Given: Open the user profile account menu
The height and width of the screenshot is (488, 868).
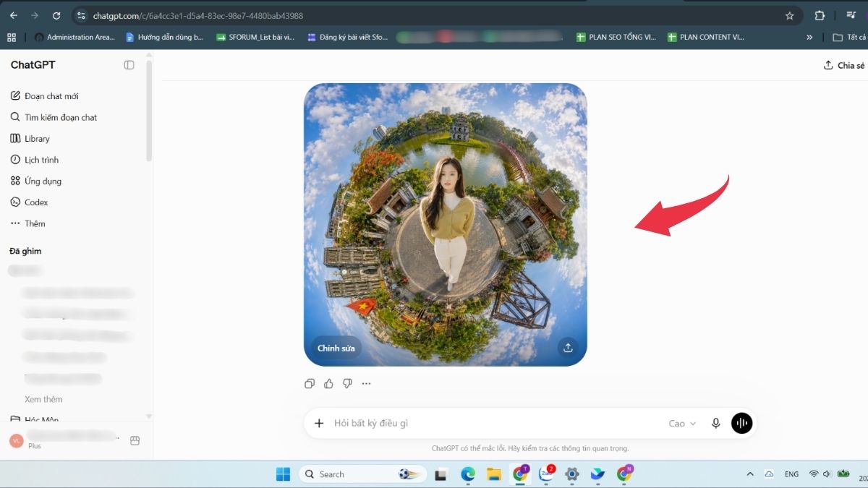Looking at the screenshot, I should tap(65, 440).
